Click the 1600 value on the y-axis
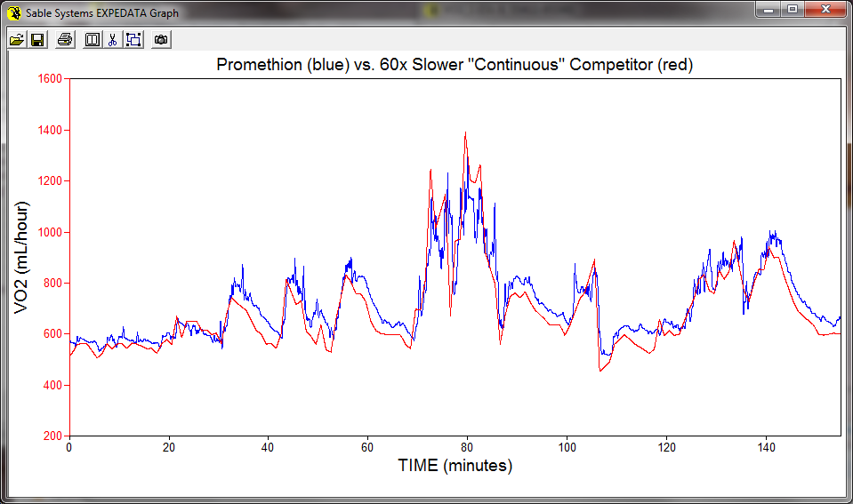The width and height of the screenshot is (853, 504). (50, 79)
